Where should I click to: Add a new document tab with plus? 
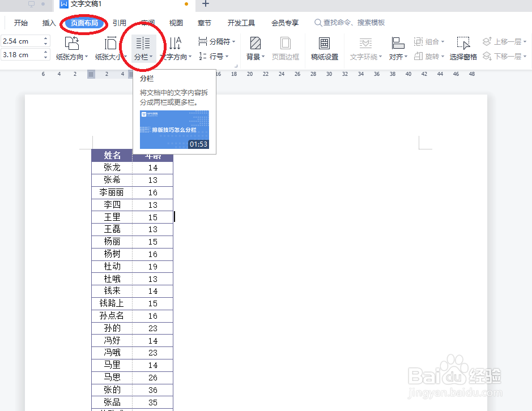tap(205, 4)
